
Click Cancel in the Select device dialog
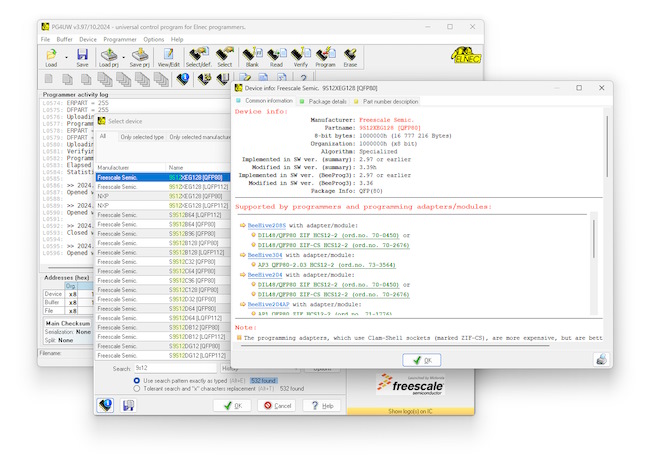pos(277,405)
